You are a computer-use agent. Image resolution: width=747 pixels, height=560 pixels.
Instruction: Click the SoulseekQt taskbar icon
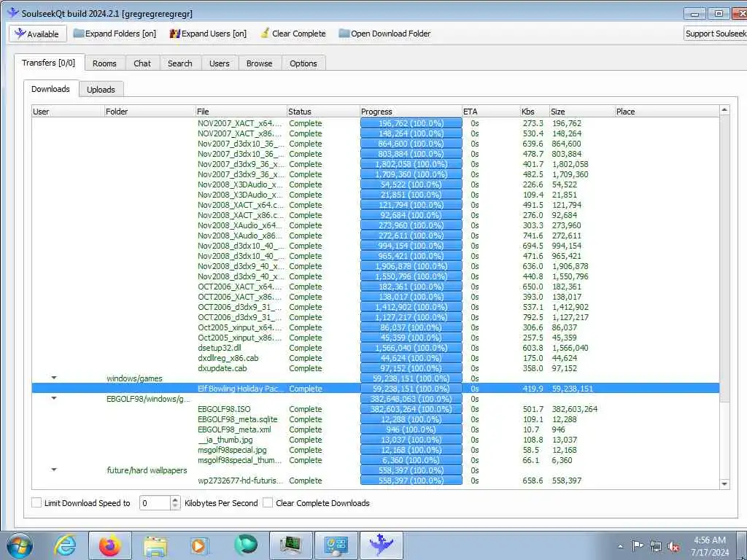pyautogui.click(x=381, y=545)
